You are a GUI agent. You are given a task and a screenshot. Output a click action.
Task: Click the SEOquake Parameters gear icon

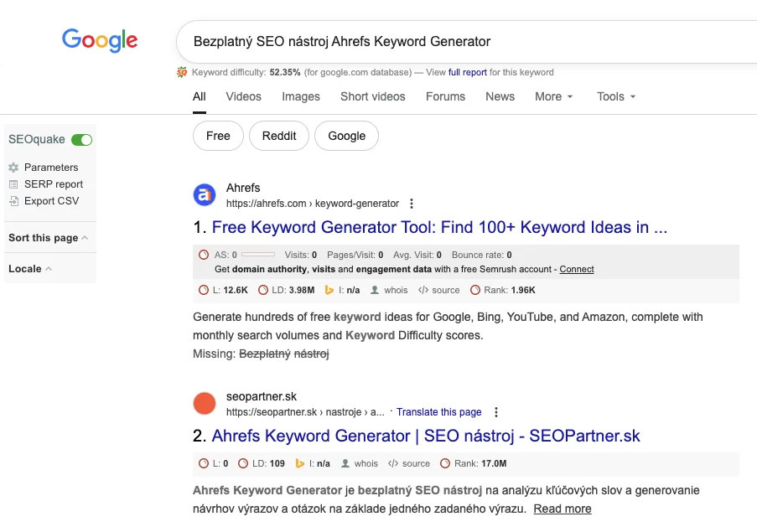point(13,168)
